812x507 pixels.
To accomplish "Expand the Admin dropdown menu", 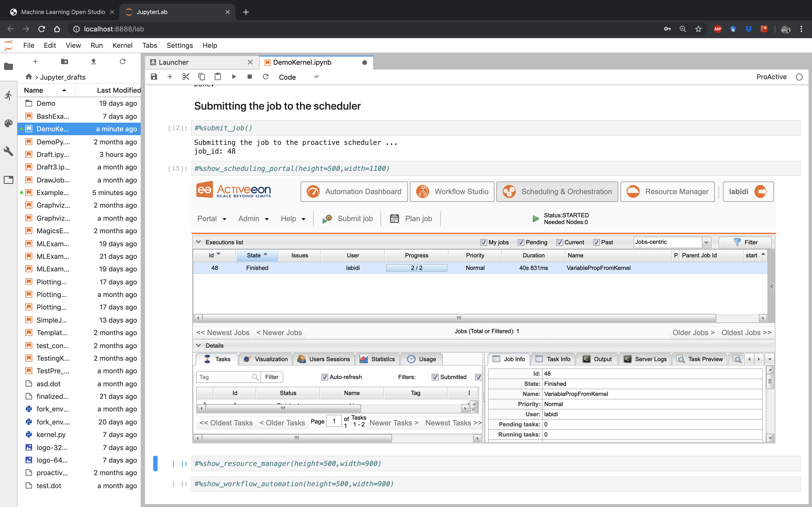I will (253, 218).
